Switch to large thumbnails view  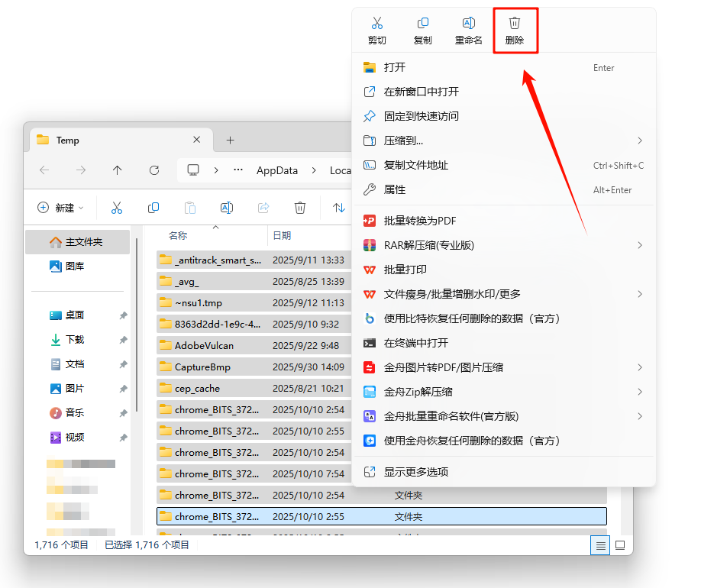620,545
